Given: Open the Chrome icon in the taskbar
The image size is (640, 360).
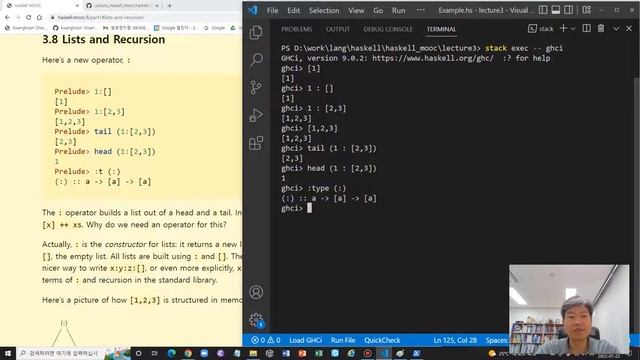Looking at the screenshot, I should 188,353.
